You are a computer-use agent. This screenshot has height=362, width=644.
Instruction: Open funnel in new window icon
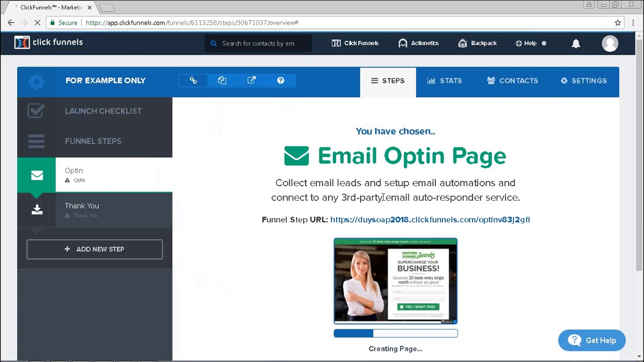coord(252,80)
